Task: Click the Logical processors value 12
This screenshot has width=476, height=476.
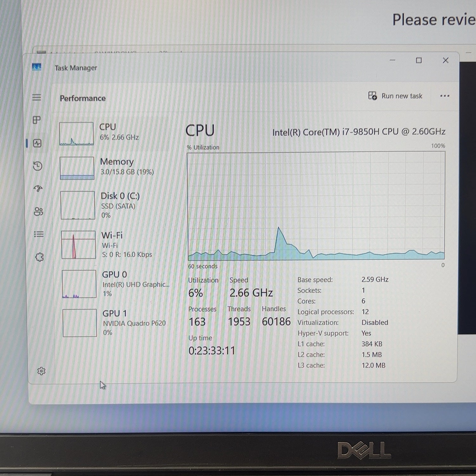Action: [365, 312]
